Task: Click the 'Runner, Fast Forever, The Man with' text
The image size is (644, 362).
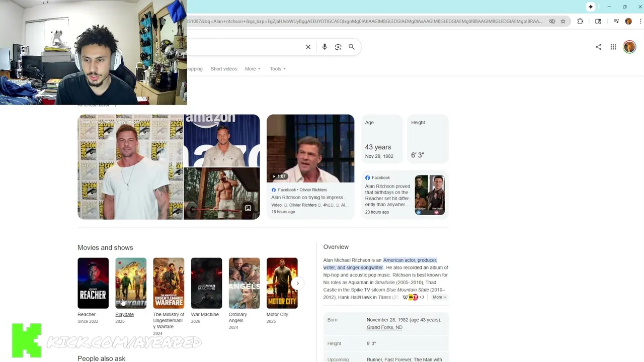Action: click(405, 359)
